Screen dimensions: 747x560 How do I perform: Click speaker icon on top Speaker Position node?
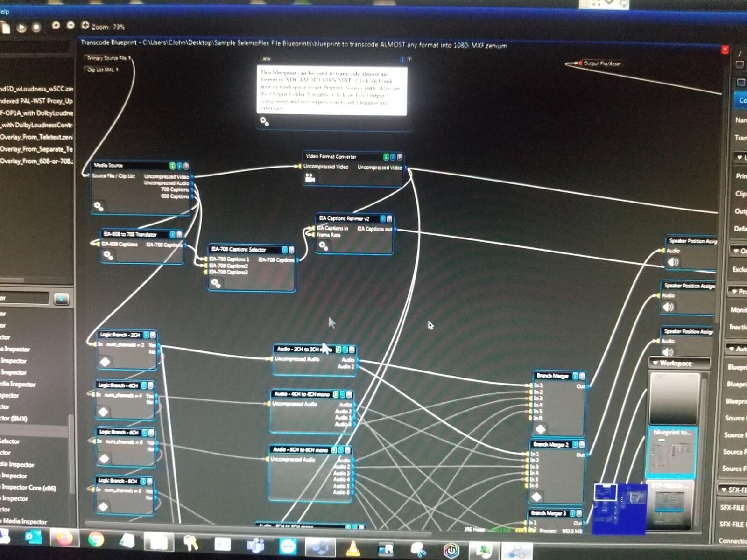673,262
